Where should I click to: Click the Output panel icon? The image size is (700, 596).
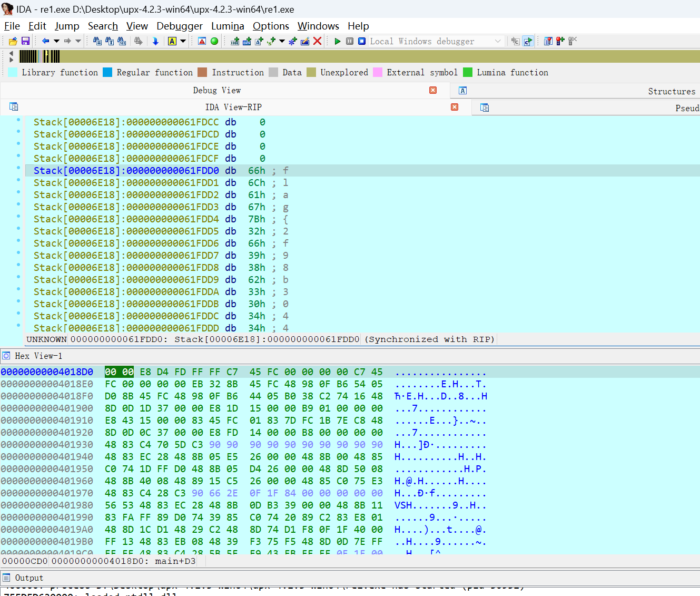(6, 578)
